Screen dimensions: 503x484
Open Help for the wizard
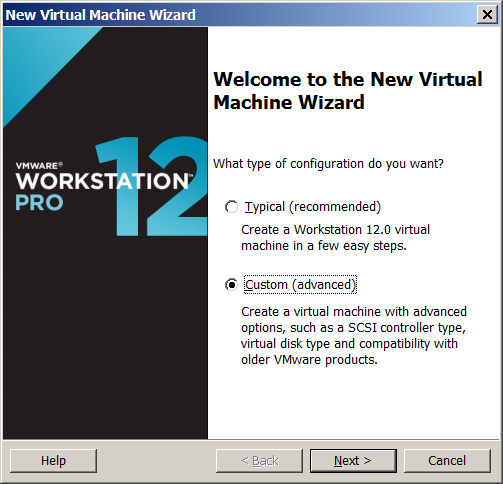53,461
